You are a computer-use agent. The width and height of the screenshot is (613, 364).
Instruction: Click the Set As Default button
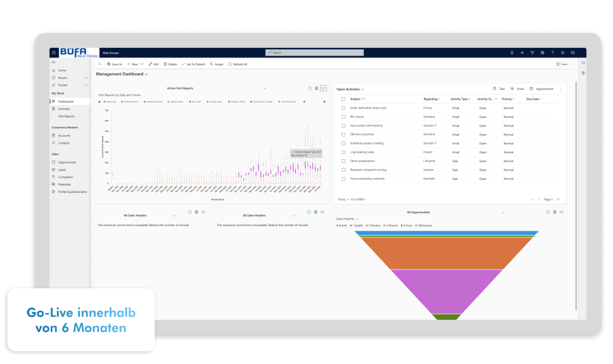(193, 64)
